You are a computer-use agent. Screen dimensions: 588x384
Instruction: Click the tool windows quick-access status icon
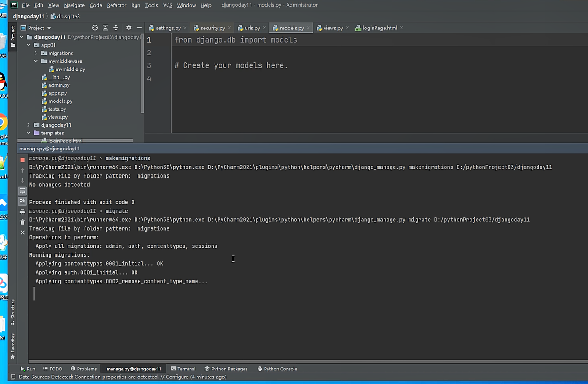click(13, 377)
